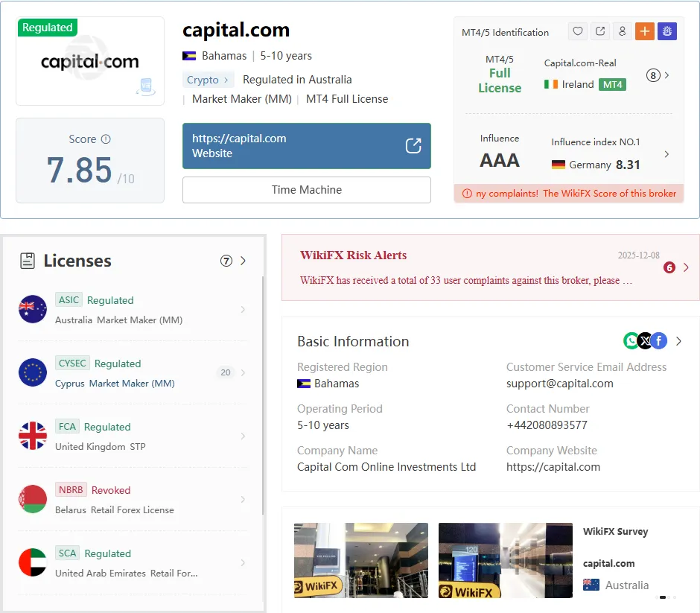Click the external link icon on website button

pos(413,145)
